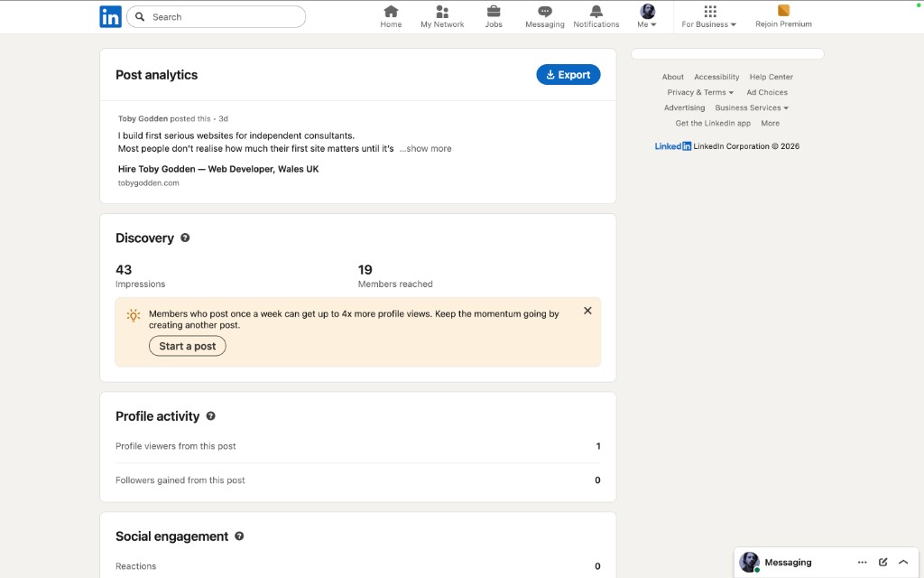The width and height of the screenshot is (924, 578).
Task: Expand Privacy & Terms dropdown
Action: click(700, 92)
